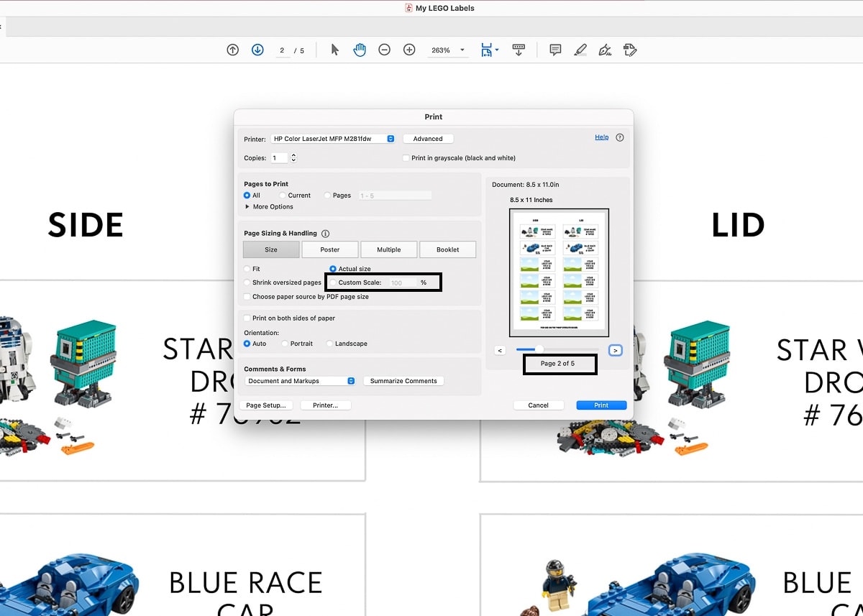Click the zoom out minus icon
Viewport: 863px width, 616px height.
pos(385,50)
